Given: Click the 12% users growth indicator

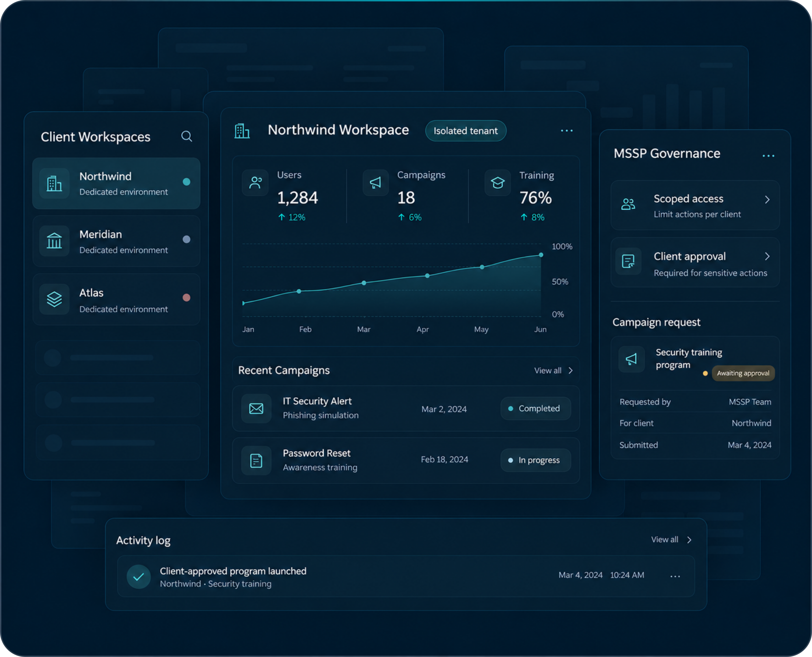Looking at the screenshot, I should pyautogui.click(x=292, y=218).
